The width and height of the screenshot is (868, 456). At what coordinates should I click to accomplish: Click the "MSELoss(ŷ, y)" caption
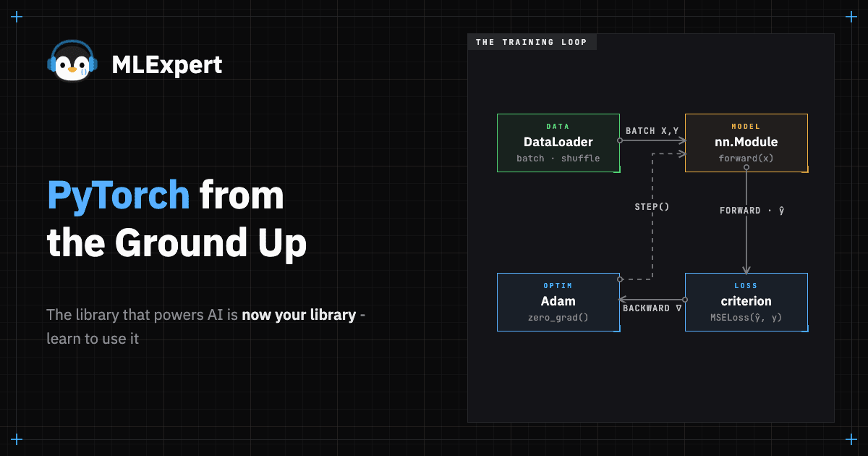click(746, 317)
